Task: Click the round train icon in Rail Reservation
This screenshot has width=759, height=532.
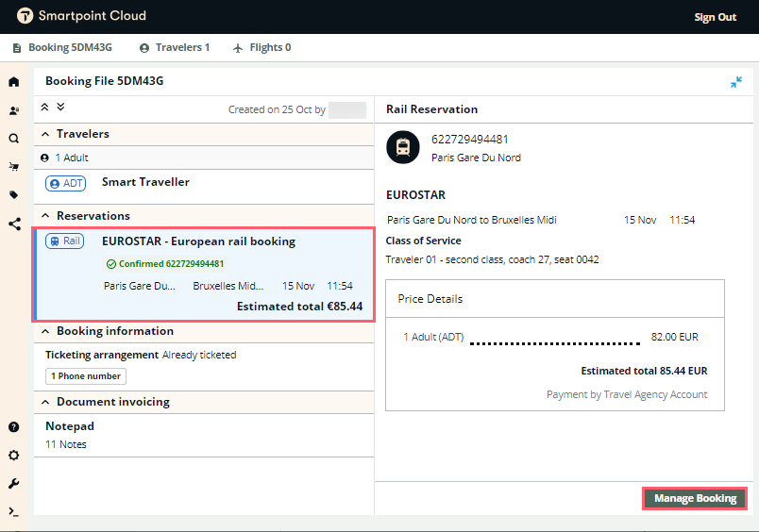Action: pyautogui.click(x=403, y=147)
